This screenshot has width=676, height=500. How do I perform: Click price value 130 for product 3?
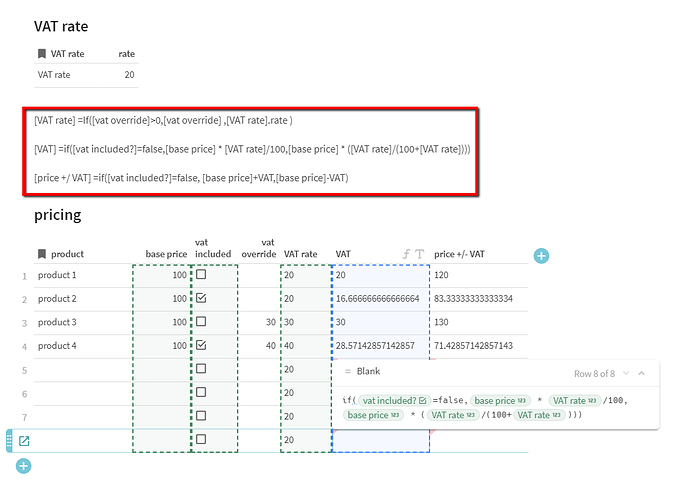coord(441,322)
